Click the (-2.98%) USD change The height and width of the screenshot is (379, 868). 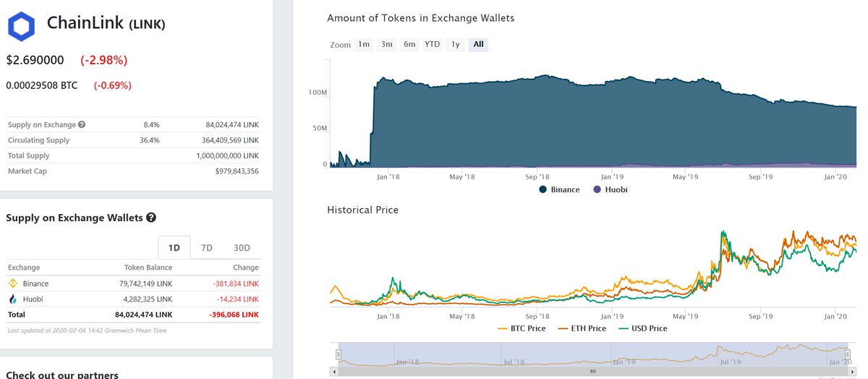104,60
